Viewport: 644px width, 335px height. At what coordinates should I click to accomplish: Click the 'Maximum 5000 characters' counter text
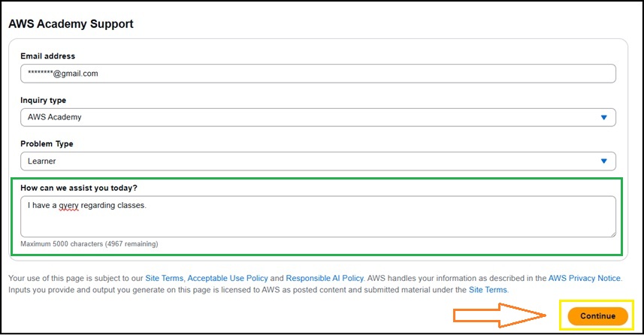click(x=89, y=244)
